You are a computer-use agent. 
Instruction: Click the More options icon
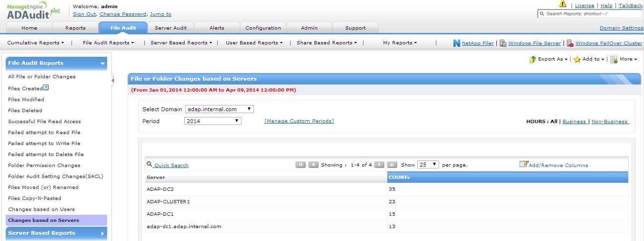click(x=614, y=59)
